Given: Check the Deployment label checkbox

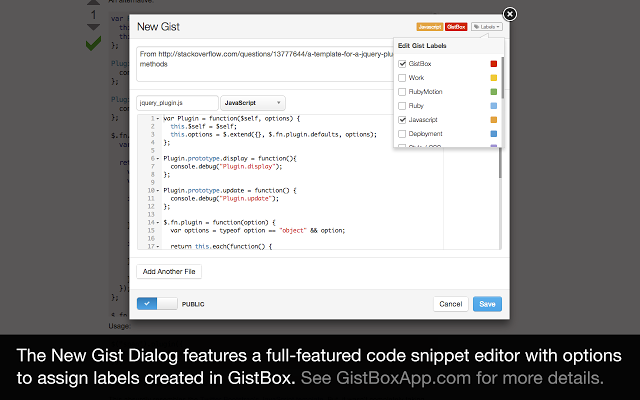Looking at the screenshot, I should tap(402, 134).
